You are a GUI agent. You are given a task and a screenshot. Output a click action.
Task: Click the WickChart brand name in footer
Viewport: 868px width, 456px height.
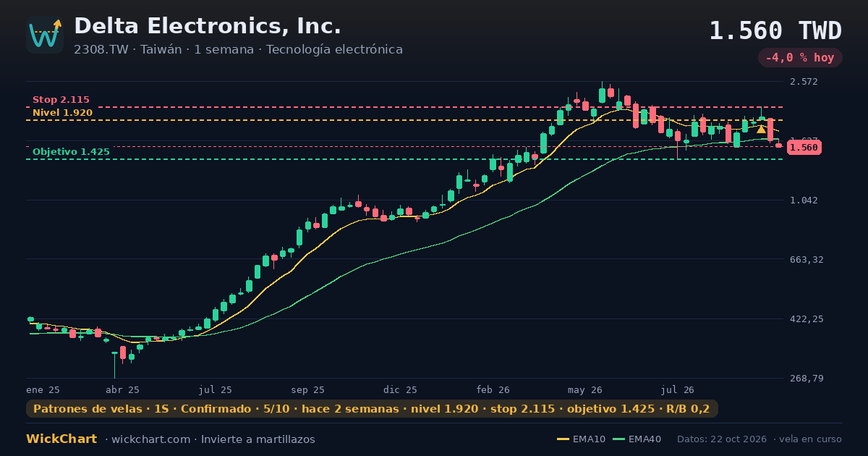pos(61,439)
